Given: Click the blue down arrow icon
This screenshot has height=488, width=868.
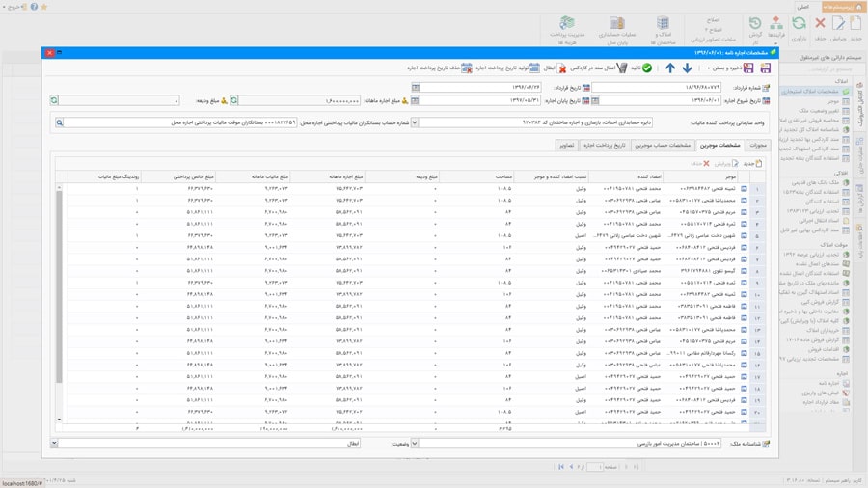Looking at the screenshot, I should [687, 68].
